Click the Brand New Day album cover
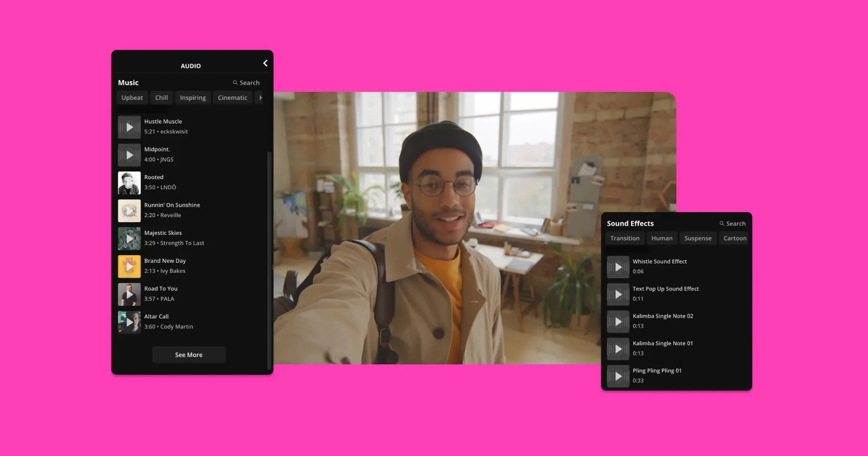Screen dimensions: 868x456 click(x=129, y=266)
